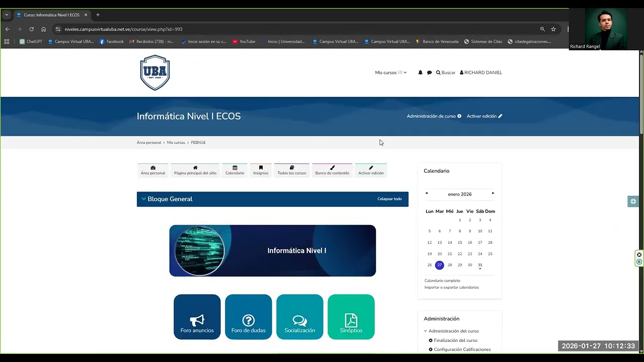Open the Foro de dudas tile
This screenshot has width=644, height=362.
[249, 317]
